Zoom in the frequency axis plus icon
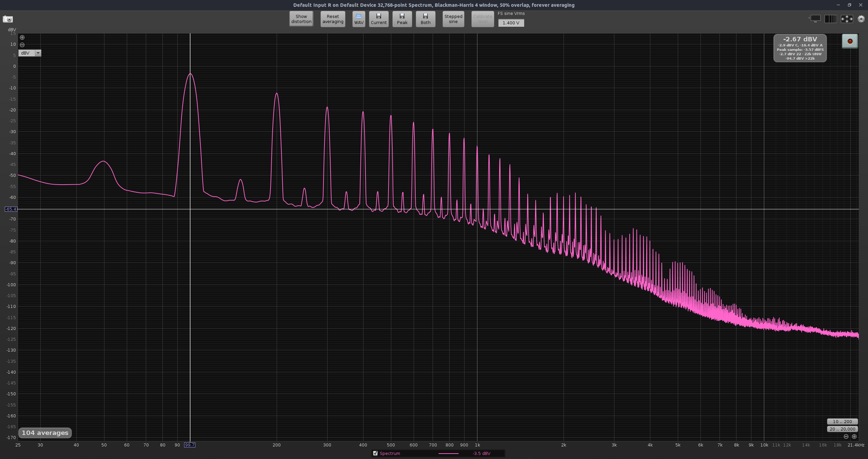The width and height of the screenshot is (868, 459). (854, 436)
